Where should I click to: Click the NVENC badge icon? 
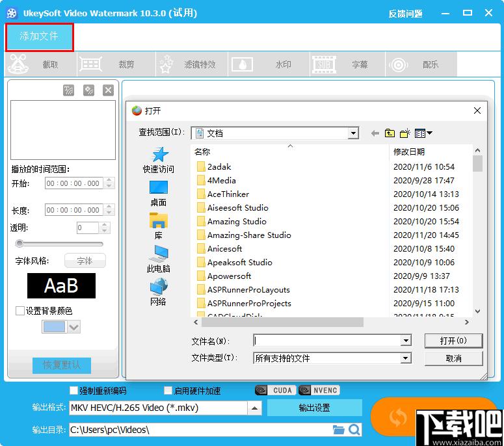[x=319, y=390]
